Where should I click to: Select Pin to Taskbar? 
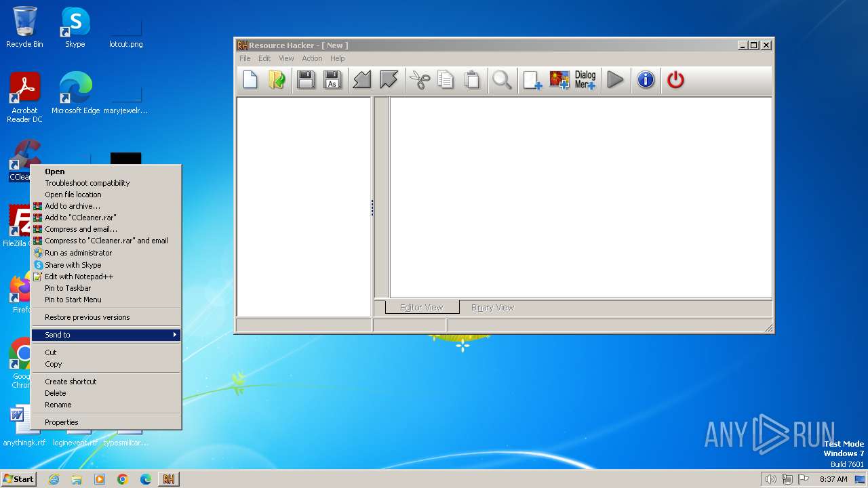click(x=106, y=288)
